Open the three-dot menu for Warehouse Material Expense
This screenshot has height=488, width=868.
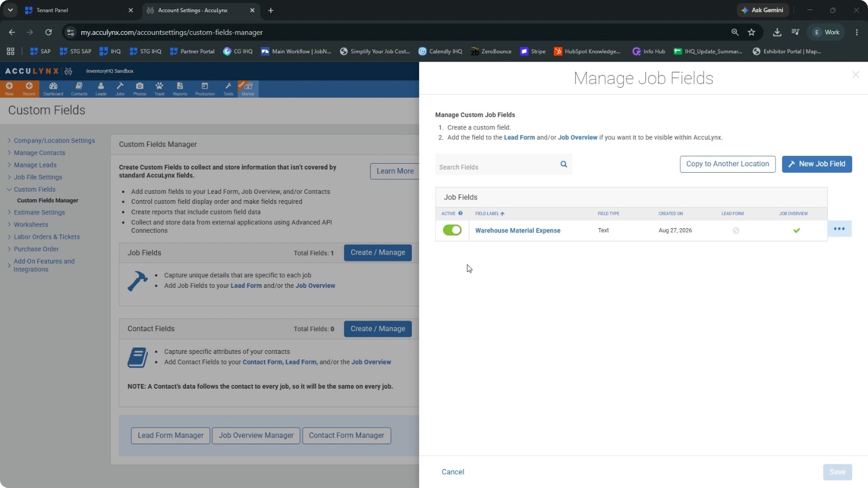(x=839, y=229)
